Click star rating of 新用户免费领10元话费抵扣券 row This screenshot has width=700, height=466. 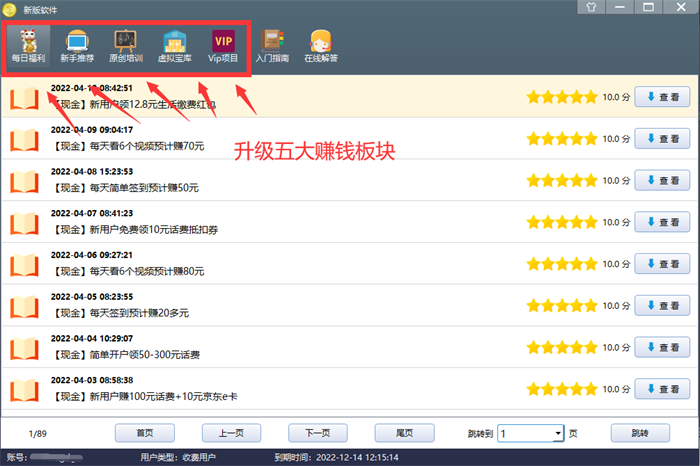pos(562,222)
